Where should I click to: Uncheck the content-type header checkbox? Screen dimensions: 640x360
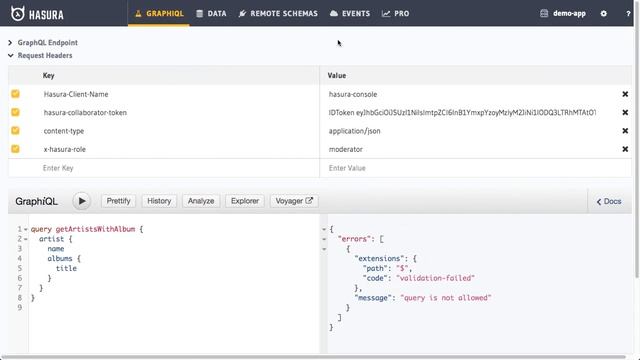point(16,131)
